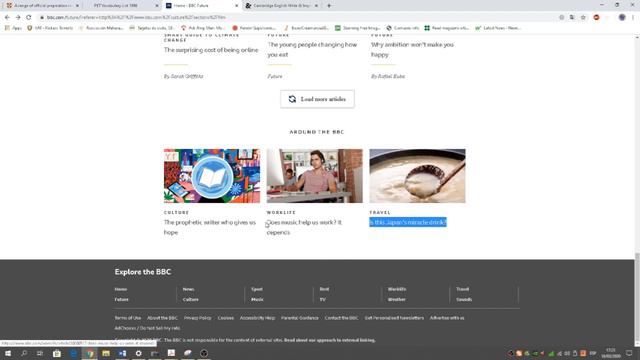Screen dimensions: 640x360
Task: Open About the BBC footer link
Action: click(162, 318)
